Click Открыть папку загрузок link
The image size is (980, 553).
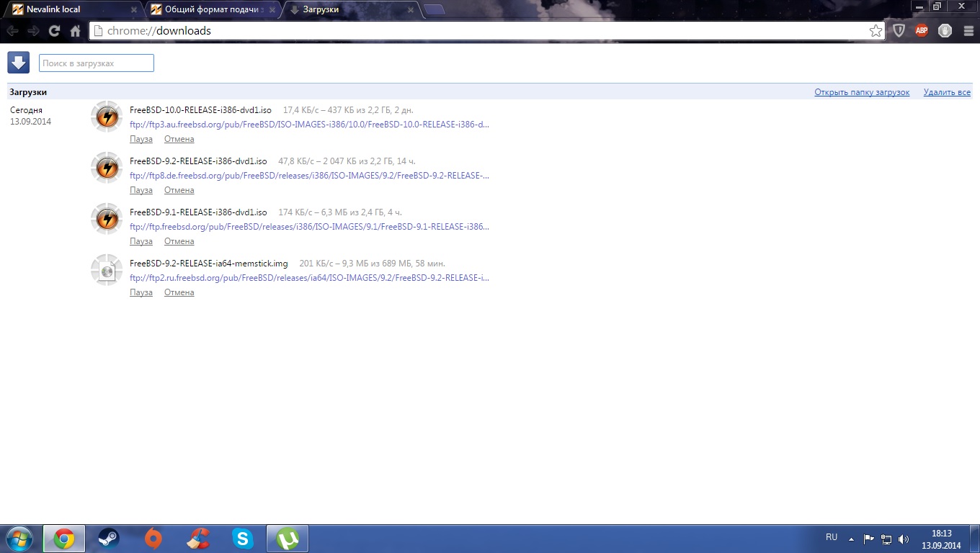862,92
